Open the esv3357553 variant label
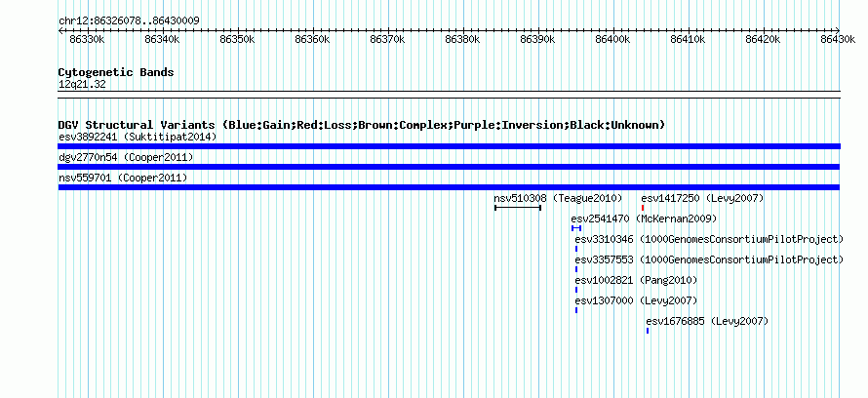The image size is (868, 398). tap(709, 259)
